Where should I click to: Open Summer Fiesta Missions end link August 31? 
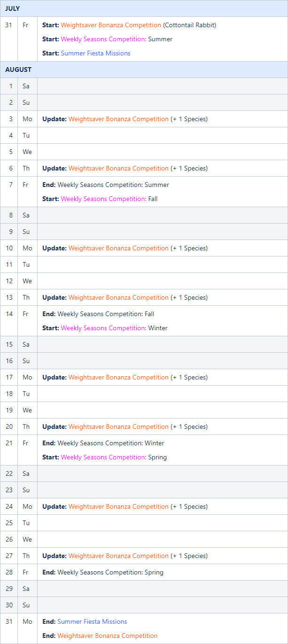(92, 621)
